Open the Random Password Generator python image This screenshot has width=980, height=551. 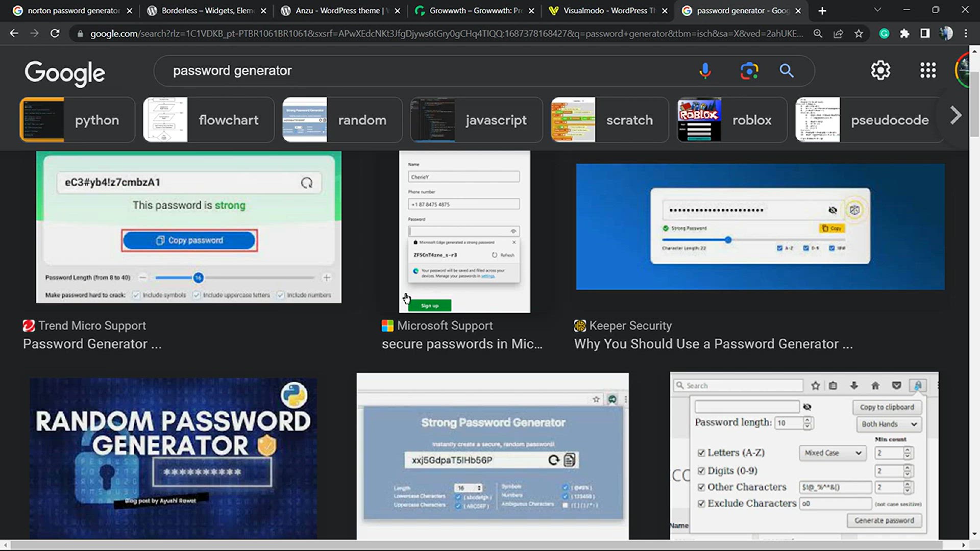tap(173, 458)
